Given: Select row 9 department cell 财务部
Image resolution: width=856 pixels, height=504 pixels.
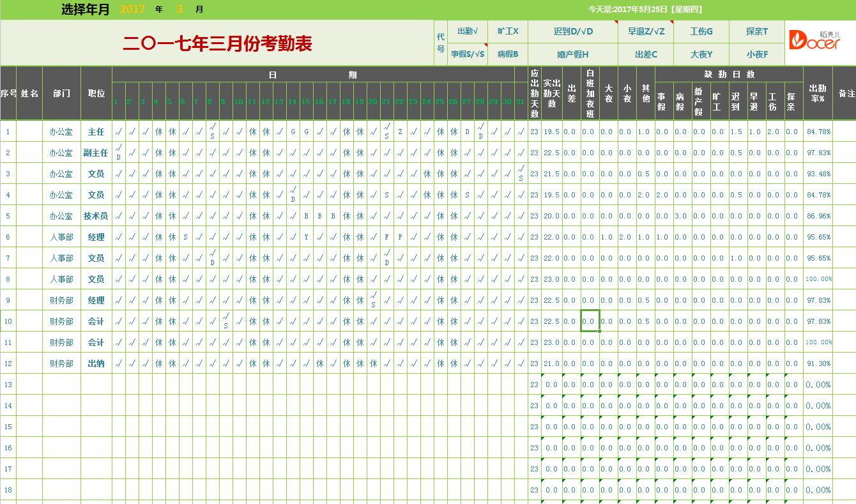Looking at the screenshot, I should click(61, 300).
